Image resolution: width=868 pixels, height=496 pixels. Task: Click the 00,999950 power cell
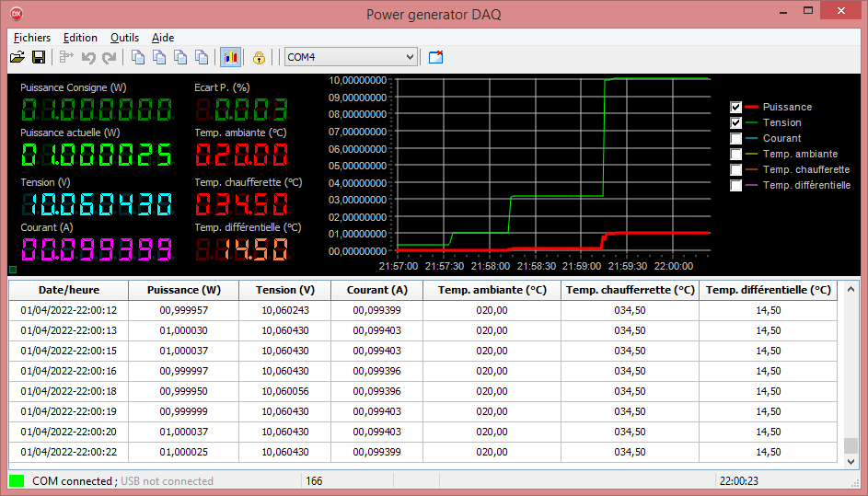[184, 391]
